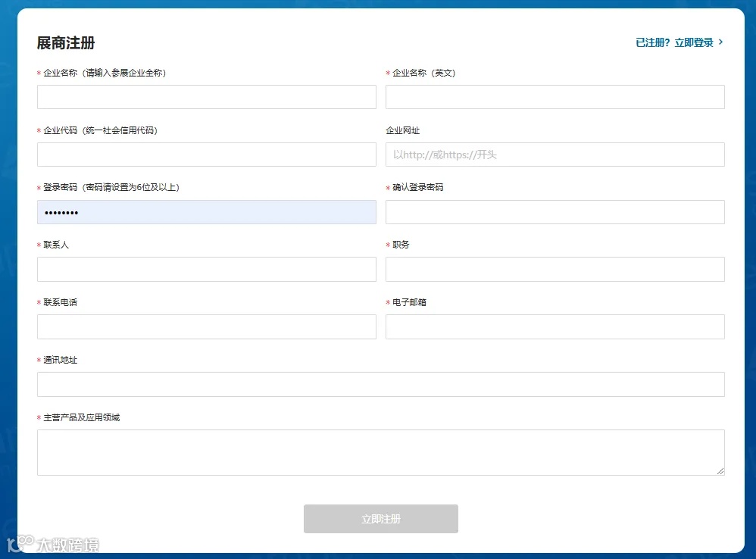Click the 联系电话 label text

click(61, 302)
